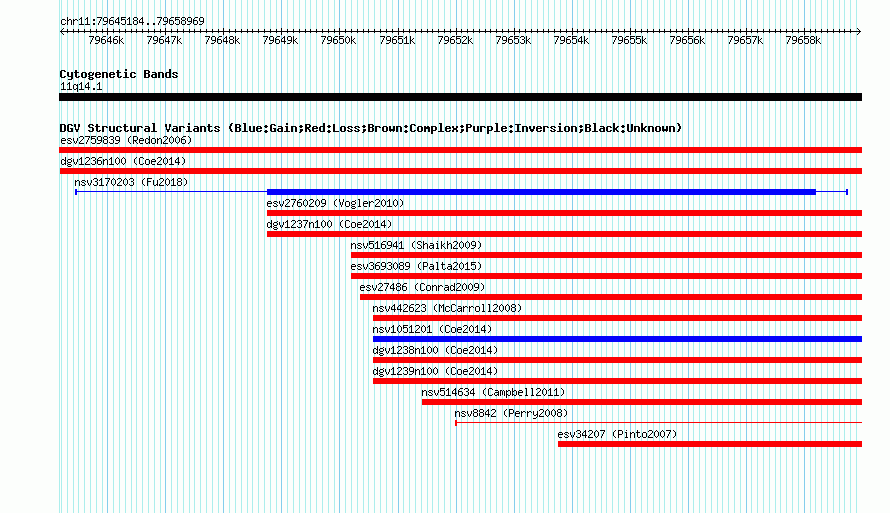Image resolution: width=890 pixels, height=513 pixels.
Task: Click the 79658k ruler tick label
Action: (x=803, y=40)
